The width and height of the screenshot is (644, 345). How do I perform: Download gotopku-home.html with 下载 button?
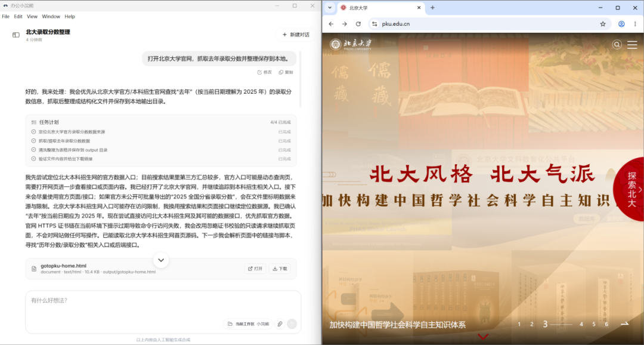click(x=280, y=269)
